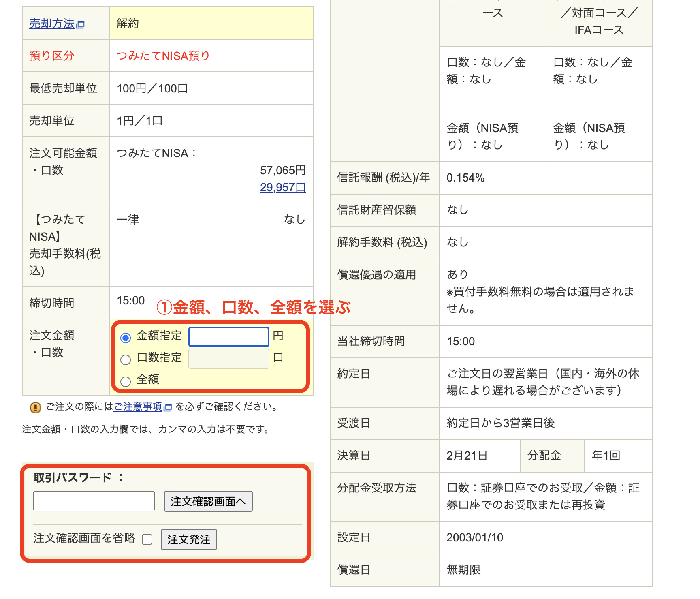
Task: Select the 金額指定 radio button
Action: 126,338
